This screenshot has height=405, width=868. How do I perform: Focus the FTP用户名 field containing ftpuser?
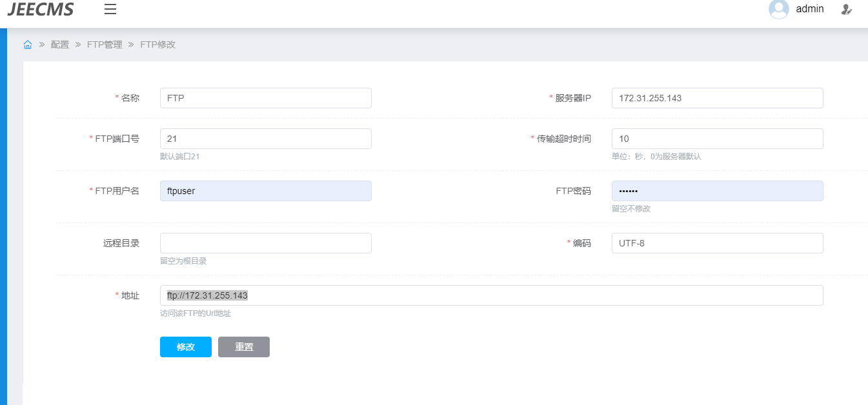point(265,191)
